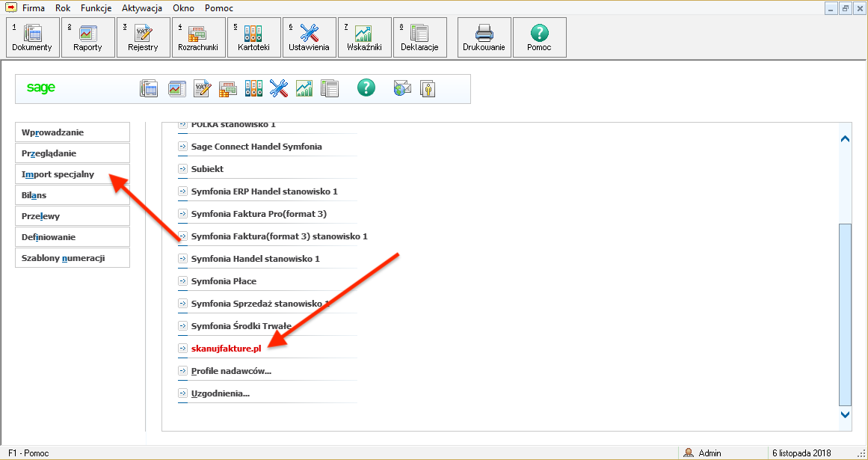
Task: Open Rozrachunki from the main toolbar
Action: point(198,37)
